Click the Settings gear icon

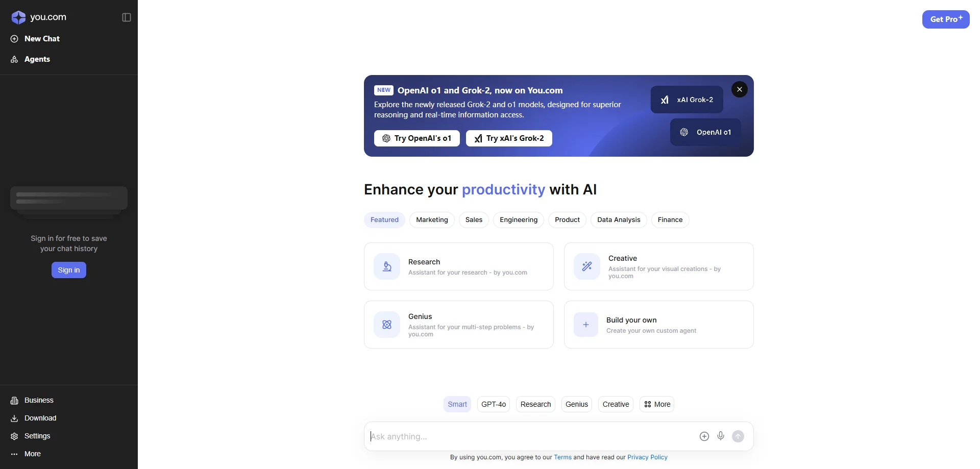[x=14, y=436]
